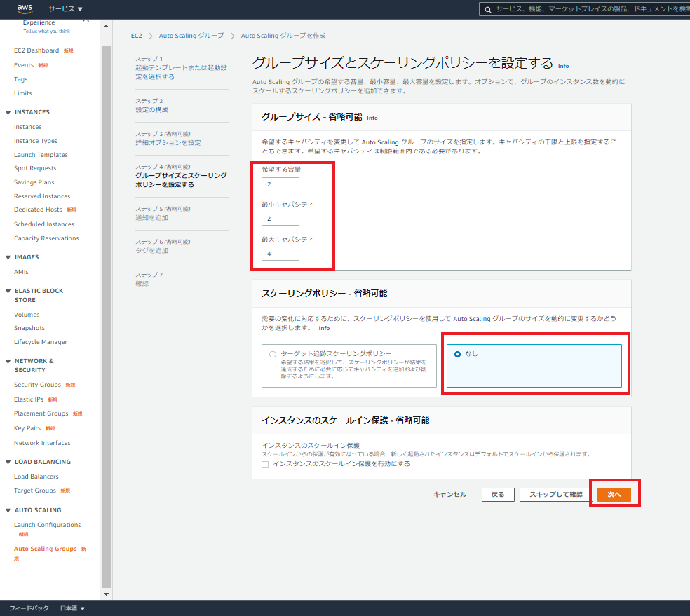Image resolution: width=690 pixels, height=616 pixels.
Task: Open Savings Plans
Action: coord(34,182)
